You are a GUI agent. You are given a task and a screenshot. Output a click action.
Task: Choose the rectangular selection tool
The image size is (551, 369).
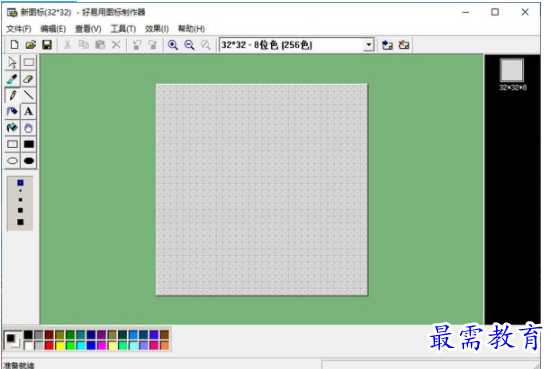pyautogui.click(x=29, y=63)
